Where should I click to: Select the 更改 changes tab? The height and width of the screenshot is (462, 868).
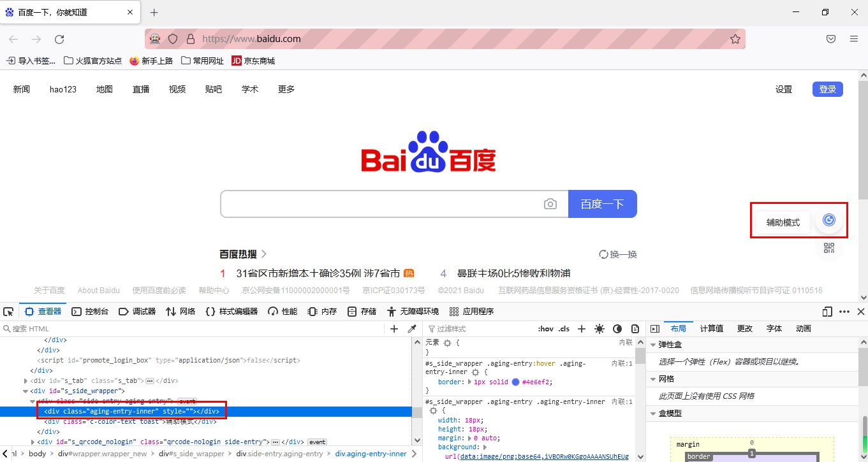coord(745,329)
